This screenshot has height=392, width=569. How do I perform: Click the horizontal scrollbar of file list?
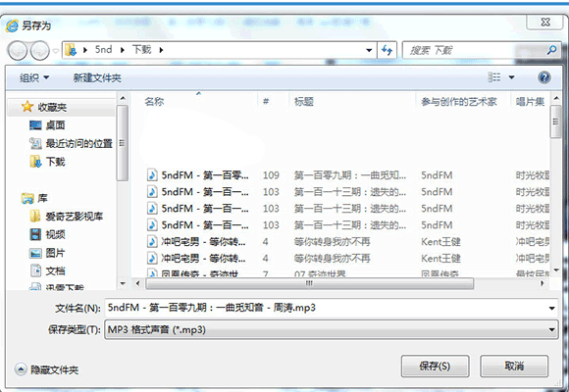pyautogui.click(x=309, y=283)
